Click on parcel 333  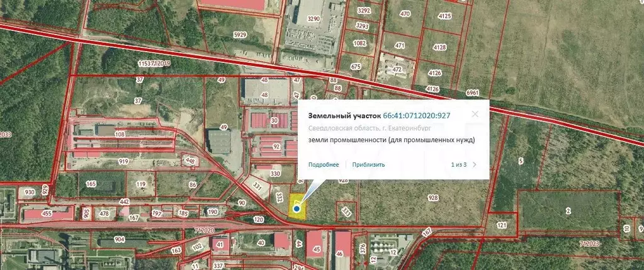coord(346,211)
